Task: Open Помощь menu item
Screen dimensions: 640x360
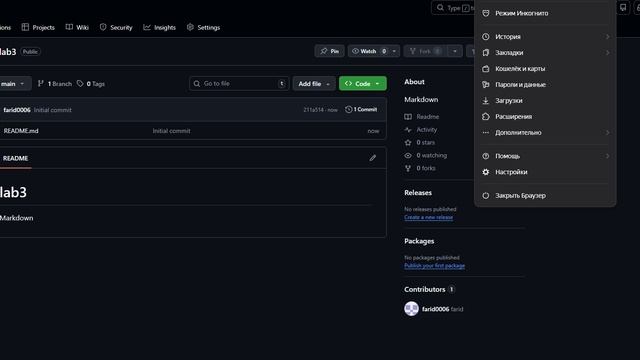Action: [x=545, y=156]
